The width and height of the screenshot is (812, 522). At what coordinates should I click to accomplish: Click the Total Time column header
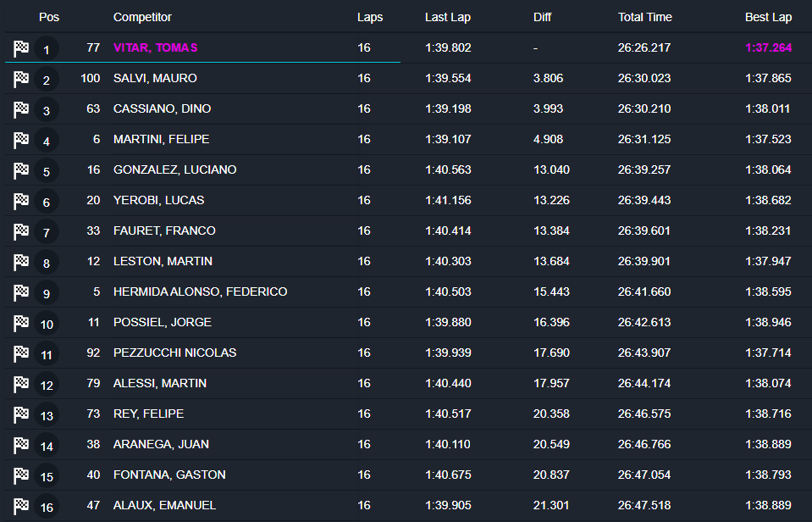(x=644, y=17)
